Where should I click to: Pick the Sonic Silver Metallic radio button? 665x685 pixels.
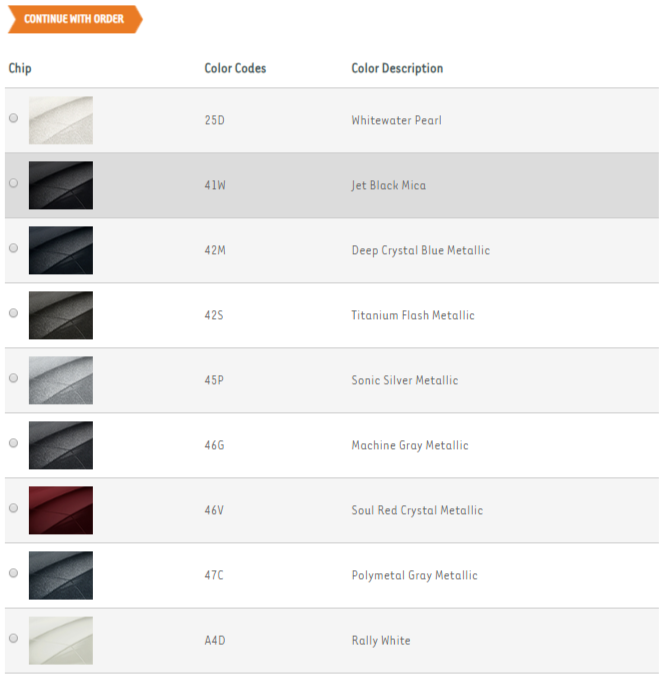point(13,378)
